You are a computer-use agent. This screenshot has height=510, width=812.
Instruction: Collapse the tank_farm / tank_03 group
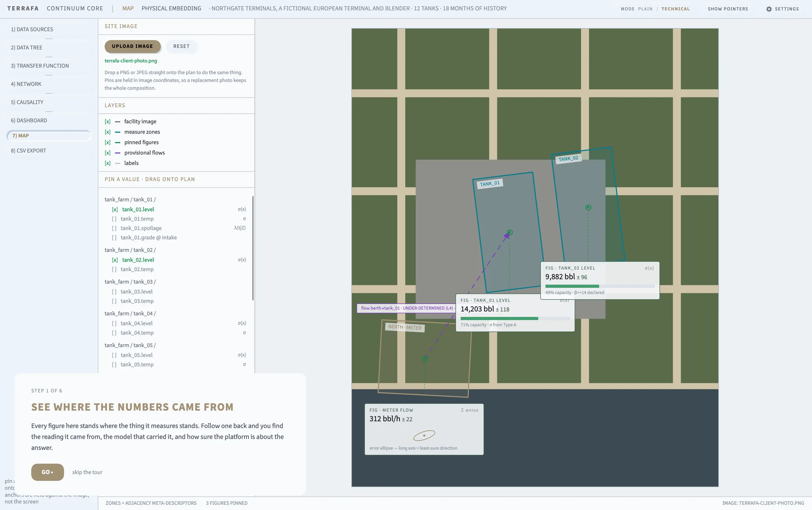click(130, 282)
